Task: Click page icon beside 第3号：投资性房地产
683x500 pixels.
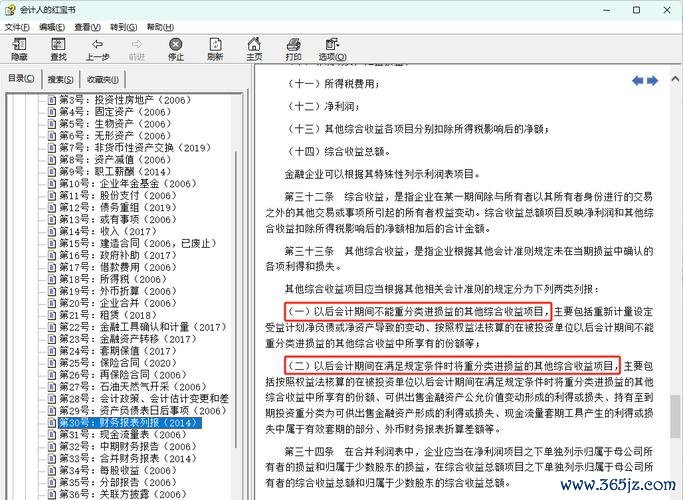Action: [x=52, y=100]
